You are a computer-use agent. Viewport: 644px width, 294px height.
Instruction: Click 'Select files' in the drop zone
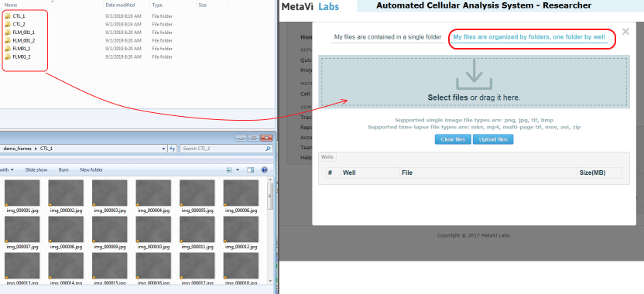(x=447, y=97)
